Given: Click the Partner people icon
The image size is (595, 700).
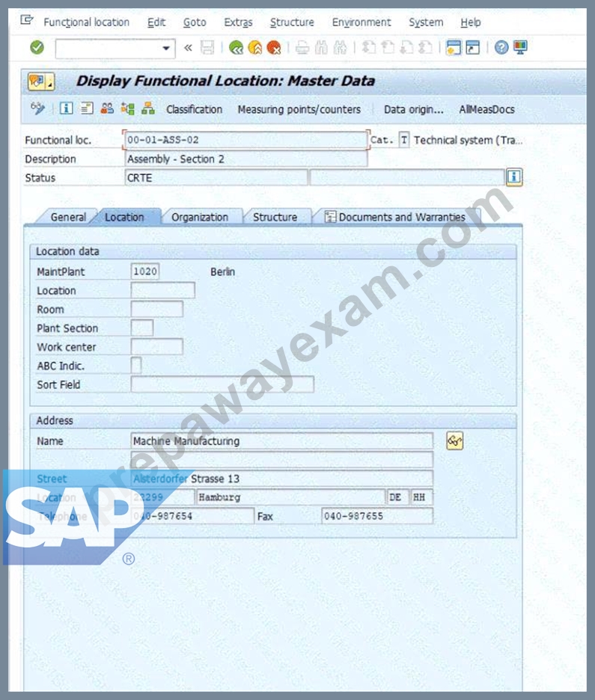Looking at the screenshot, I should click(107, 108).
